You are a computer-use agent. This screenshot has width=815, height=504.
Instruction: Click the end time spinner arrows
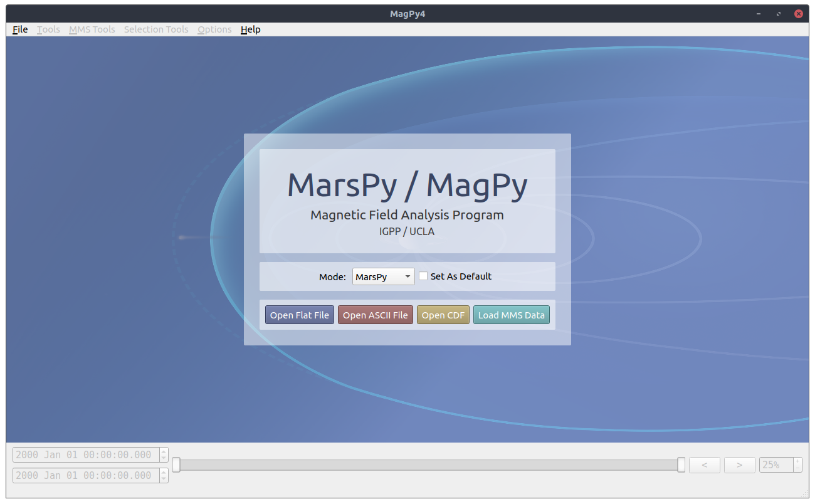tap(164, 475)
